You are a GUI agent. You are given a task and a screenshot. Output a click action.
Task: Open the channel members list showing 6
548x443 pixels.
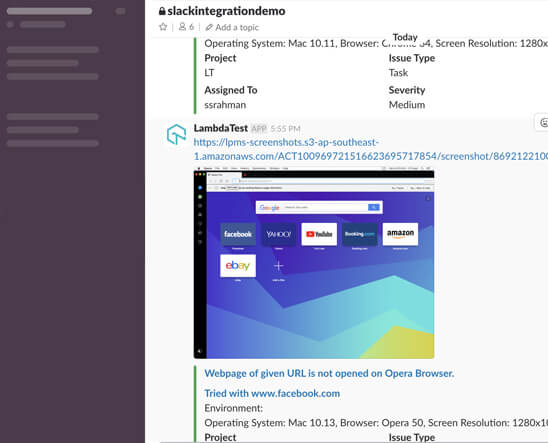click(186, 27)
